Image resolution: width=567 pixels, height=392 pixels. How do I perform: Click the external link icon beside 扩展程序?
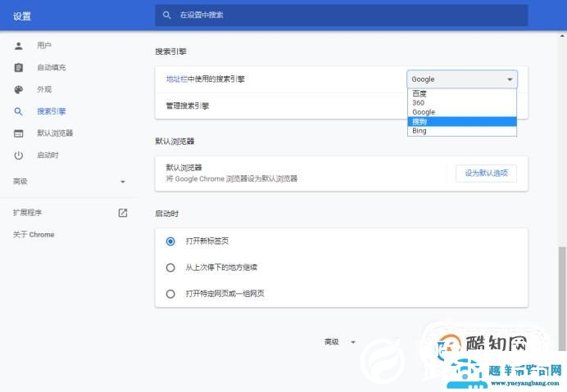tap(123, 213)
